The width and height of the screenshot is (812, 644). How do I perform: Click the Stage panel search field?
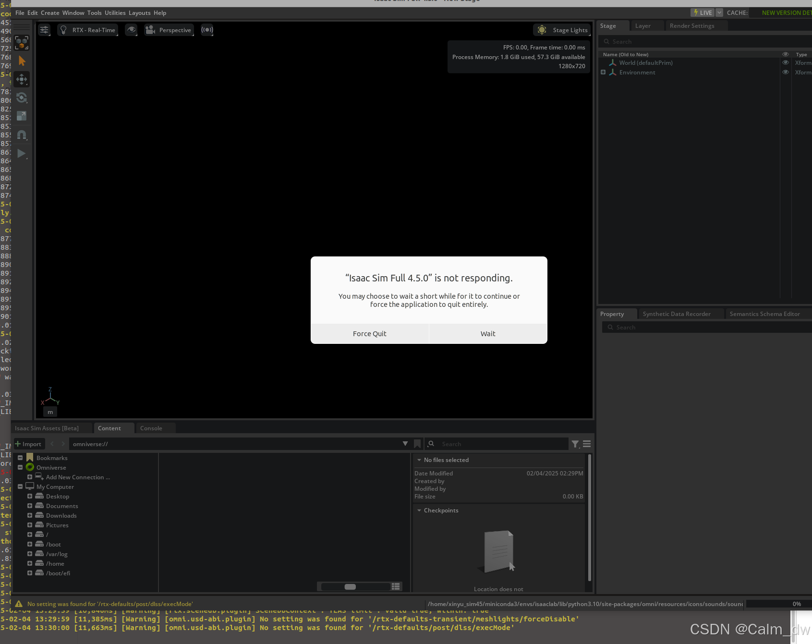[704, 42]
